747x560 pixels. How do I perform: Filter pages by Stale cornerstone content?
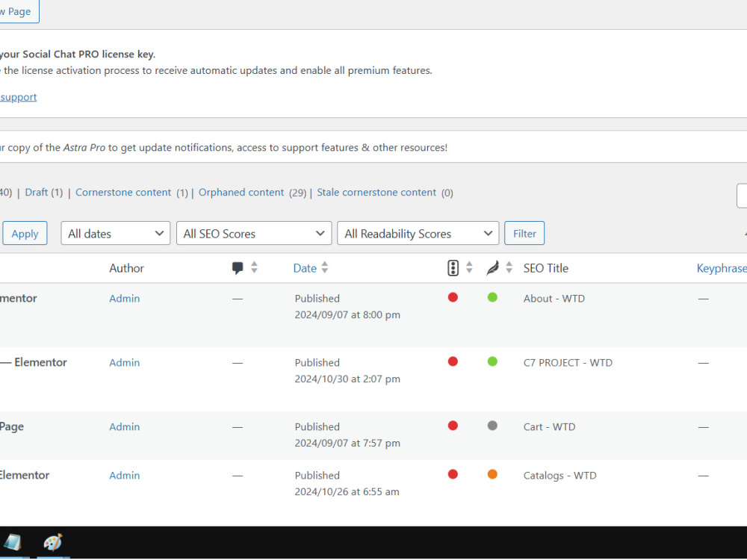[x=376, y=193]
